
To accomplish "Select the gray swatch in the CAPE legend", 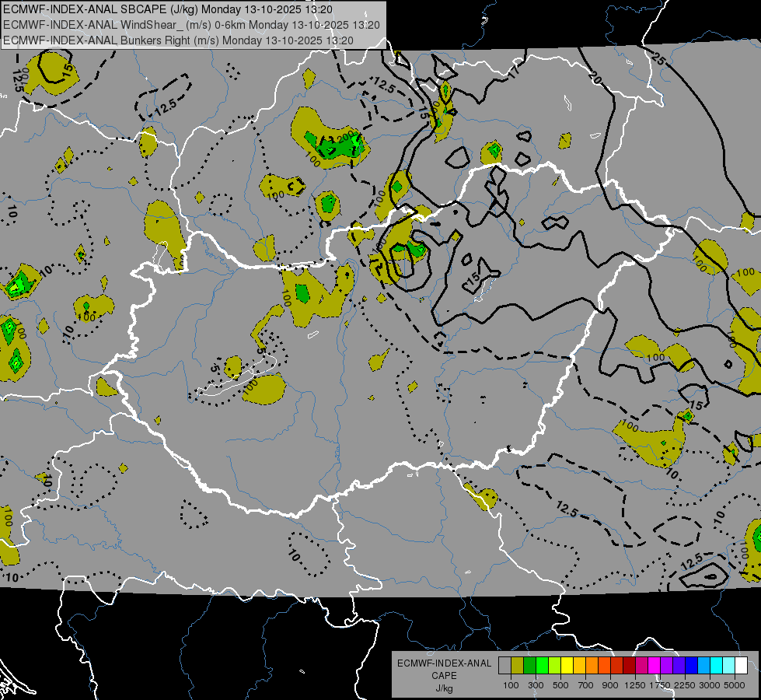I will [504, 666].
